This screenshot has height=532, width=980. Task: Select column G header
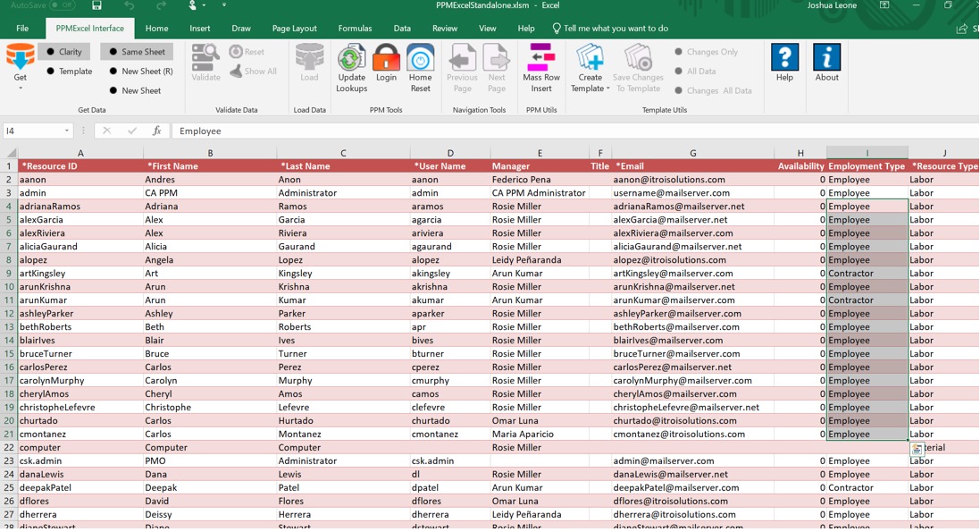692,153
